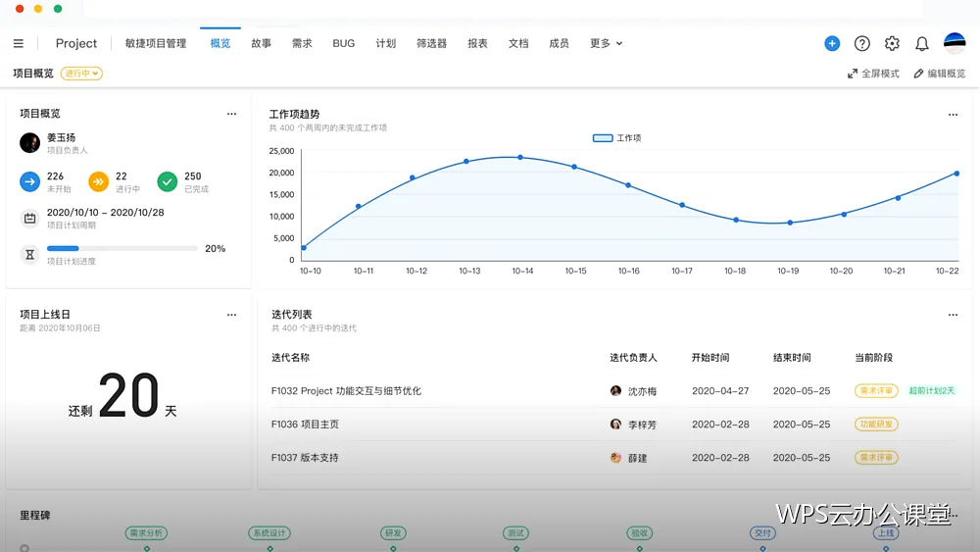This screenshot has width=980, height=552.
Task: Click the Project title link
Action: (x=76, y=43)
